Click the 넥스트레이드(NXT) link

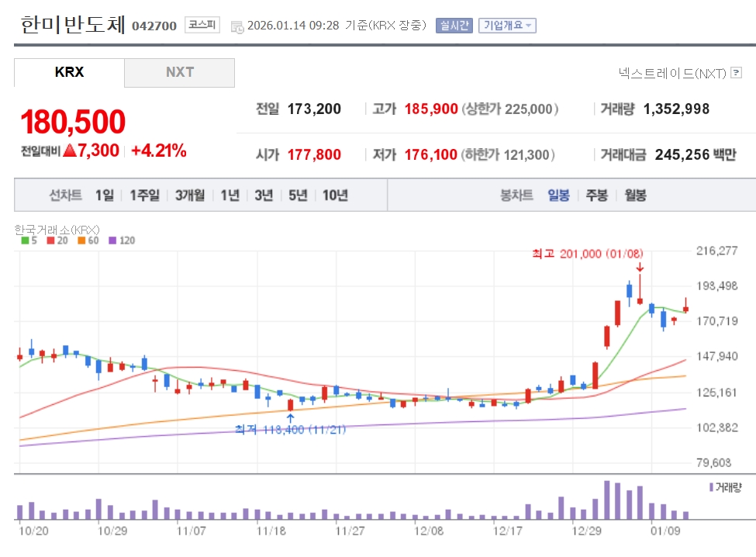tap(672, 73)
